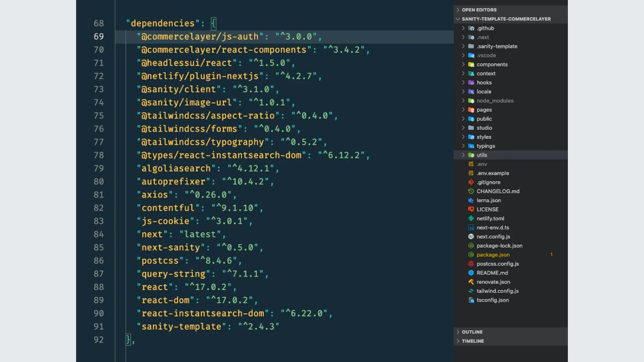The width and height of the screenshot is (644, 362).
Task: Click the typings folder icon
Action: click(x=471, y=146)
